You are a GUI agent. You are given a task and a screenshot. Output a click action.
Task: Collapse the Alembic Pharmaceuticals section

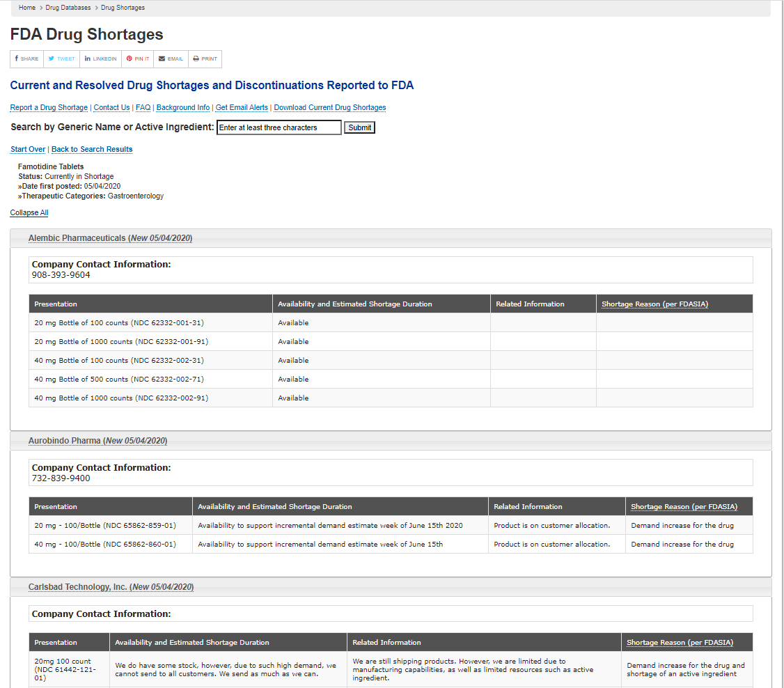pyautogui.click(x=110, y=238)
